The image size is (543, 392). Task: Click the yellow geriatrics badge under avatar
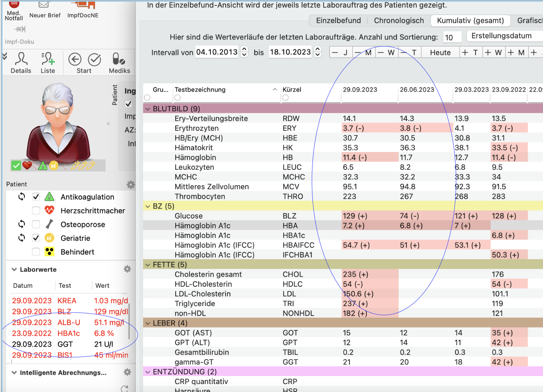[54, 166]
